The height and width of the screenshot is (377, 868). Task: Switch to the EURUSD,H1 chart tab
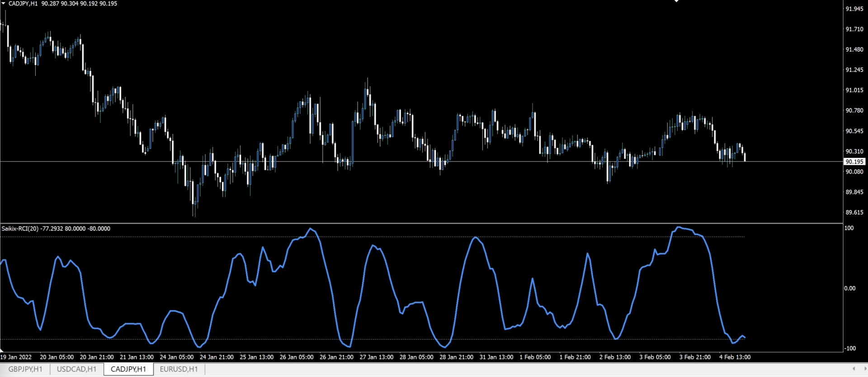(179, 369)
